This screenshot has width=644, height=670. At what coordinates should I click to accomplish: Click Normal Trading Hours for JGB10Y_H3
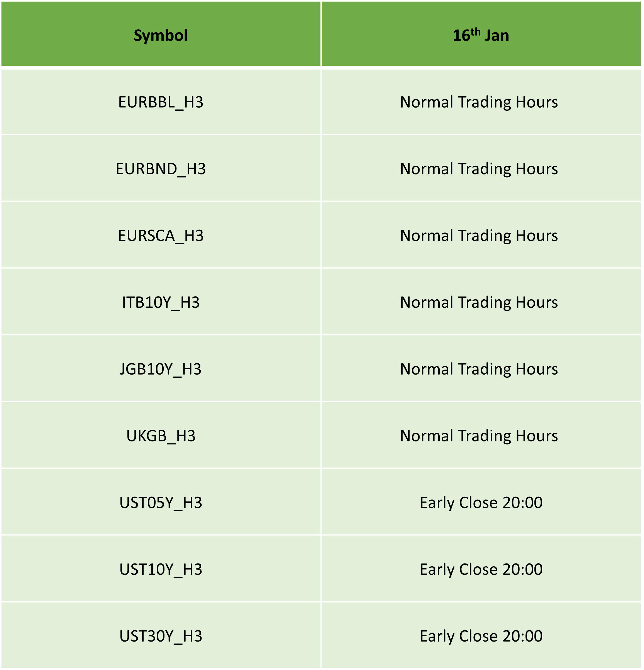[x=479, y=368]
